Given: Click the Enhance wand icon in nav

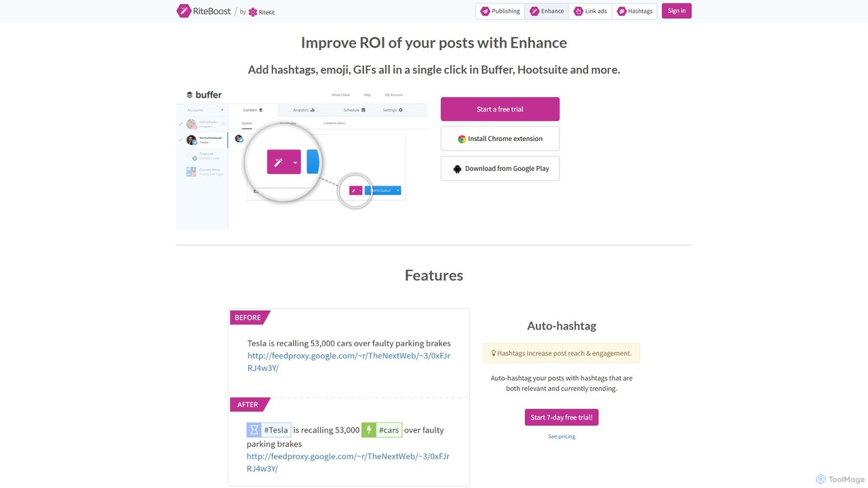Looking at the screenshot, I should [x=534, y=11].
